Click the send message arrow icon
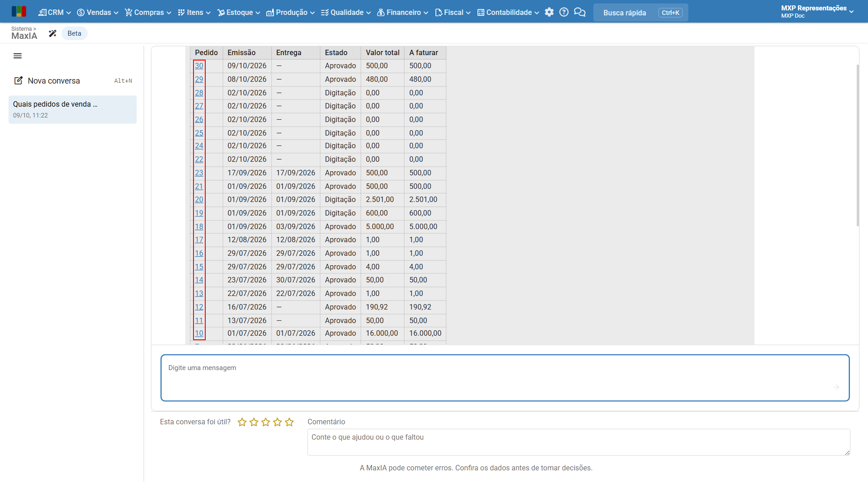This screenshot has width=868, height=488. (x=836, y=387)
